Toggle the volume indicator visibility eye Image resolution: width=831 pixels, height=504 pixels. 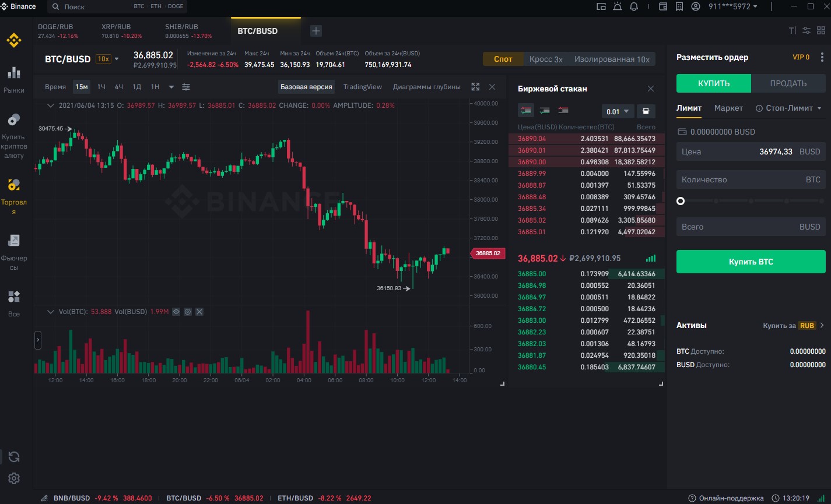pos(176,312)
